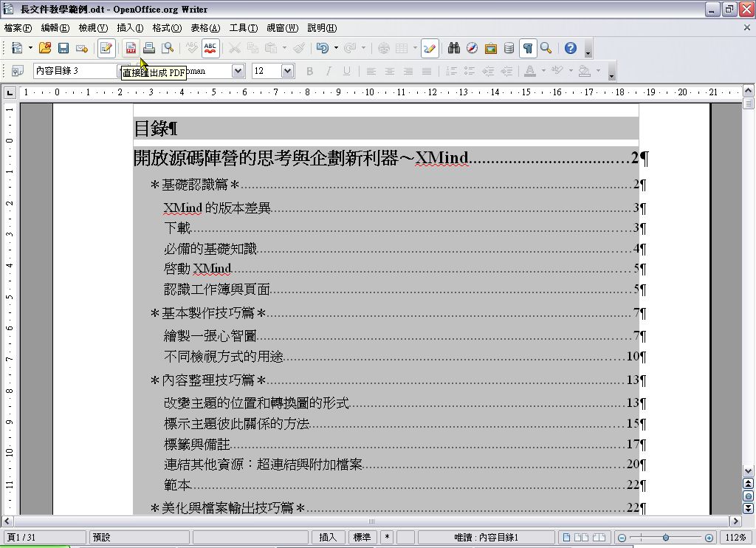Image resolution: width=756 pixels, height=548 pixels.
Task: Click the 112% zoom percentage field
Action: [736, 538]
